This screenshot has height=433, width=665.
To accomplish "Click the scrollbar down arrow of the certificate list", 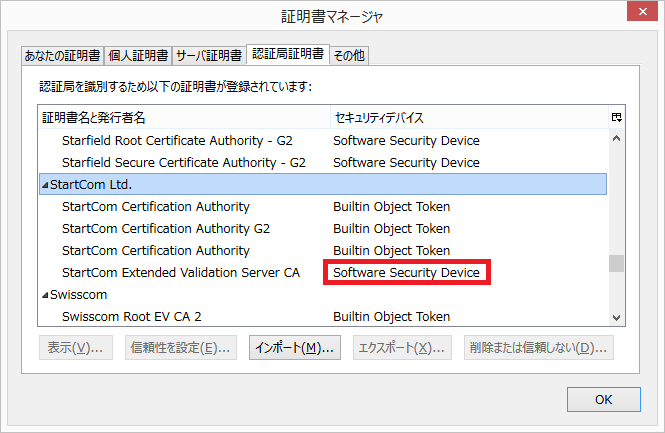I will pyautogui.click(x=617, y=317).
